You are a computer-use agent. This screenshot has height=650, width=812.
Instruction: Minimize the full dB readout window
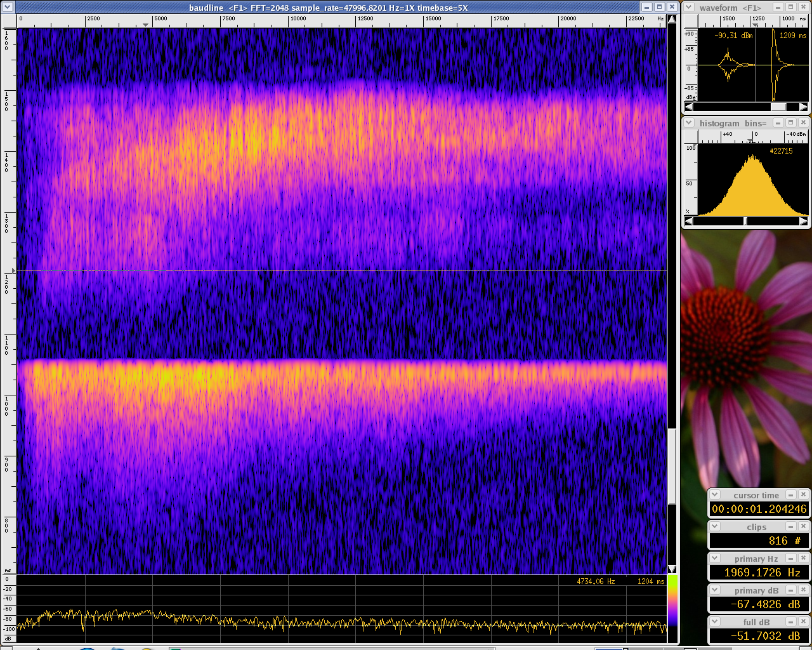click(790, 621)
